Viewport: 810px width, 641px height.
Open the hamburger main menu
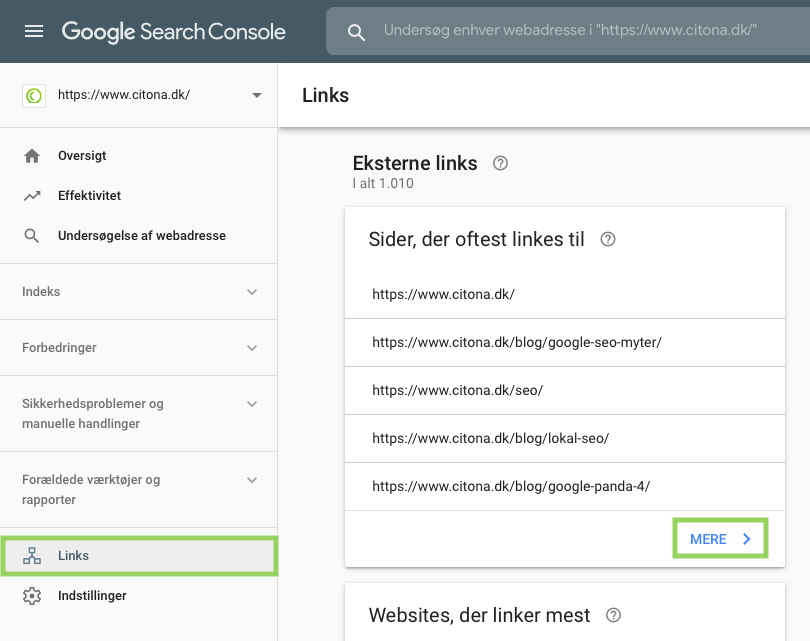(x=34, y=32)
